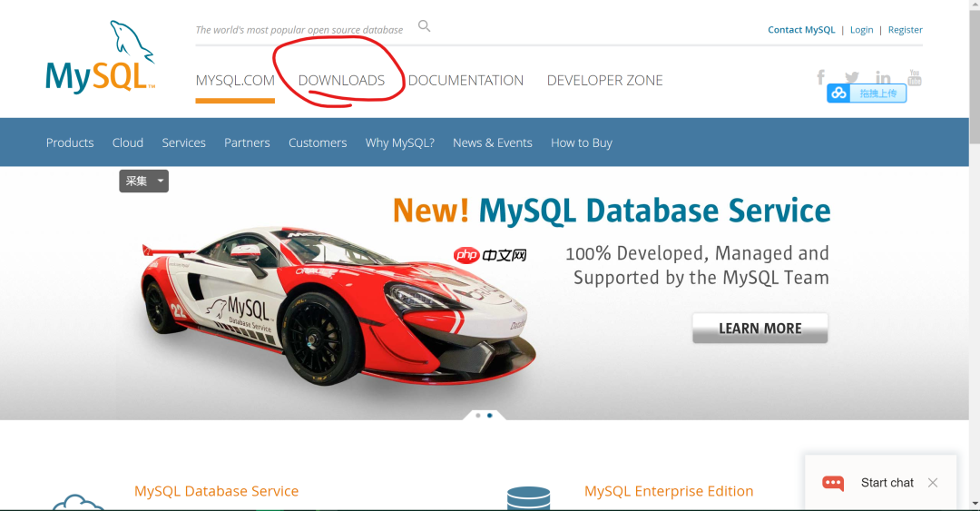Close the Start chat popup
980x511 pixels.
point(933,483)
